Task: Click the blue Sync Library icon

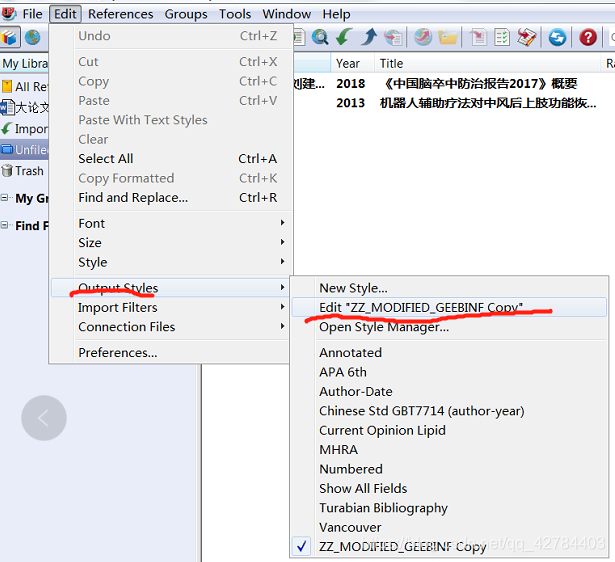Action: click(557, 37)
